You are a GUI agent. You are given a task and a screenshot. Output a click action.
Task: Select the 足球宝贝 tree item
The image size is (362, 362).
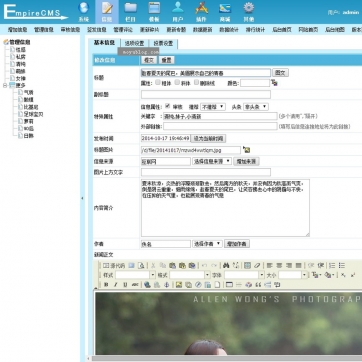click(x=33, y=114)
